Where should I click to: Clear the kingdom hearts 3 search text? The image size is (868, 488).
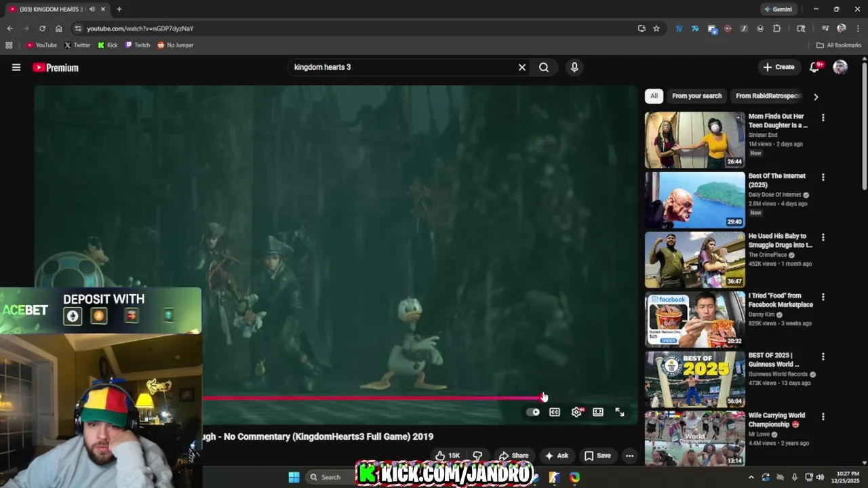click(x=522, y=67)
